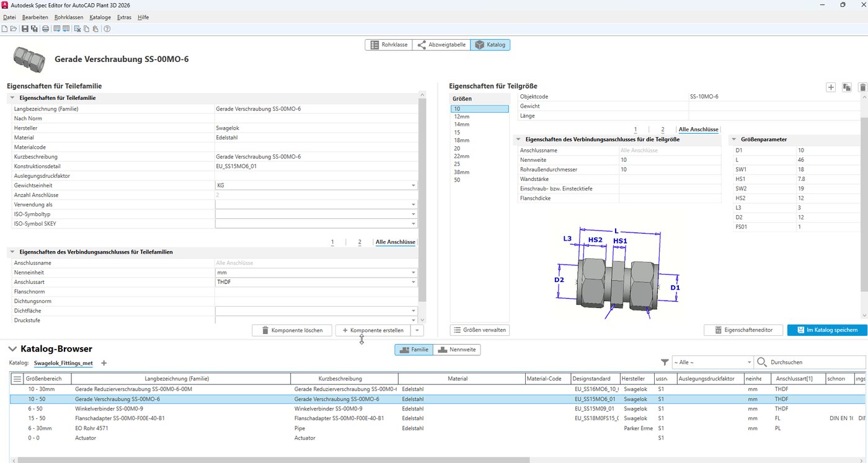Click the paste toolbar icon
The image size is (868, 463).
(x=95, y=29)
